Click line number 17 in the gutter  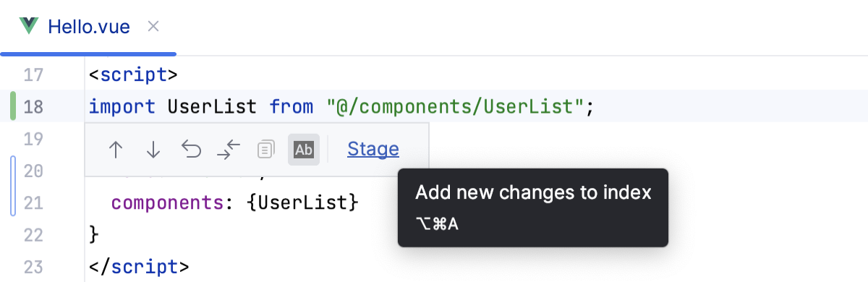click(x=33, y=74)
